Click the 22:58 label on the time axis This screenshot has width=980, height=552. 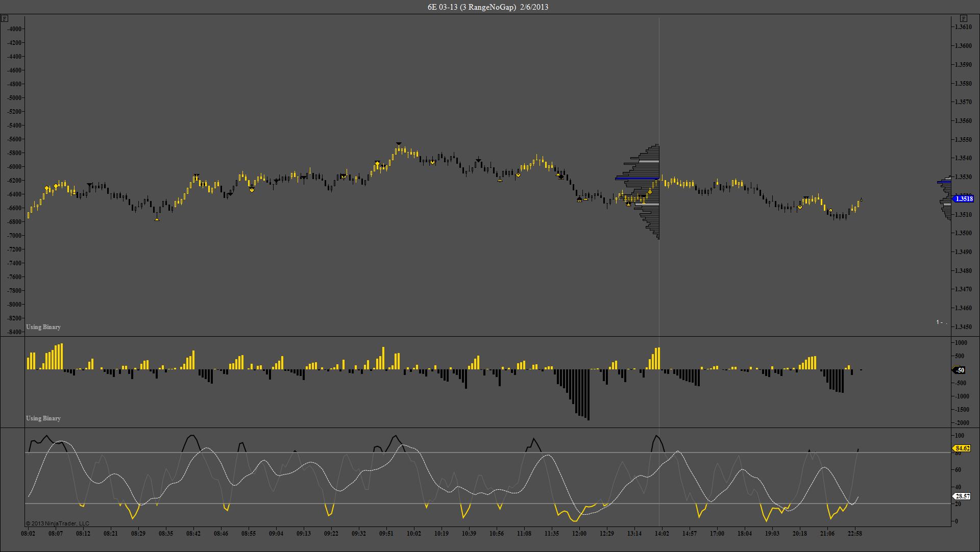pyautogui.click(x=855, y=534)
